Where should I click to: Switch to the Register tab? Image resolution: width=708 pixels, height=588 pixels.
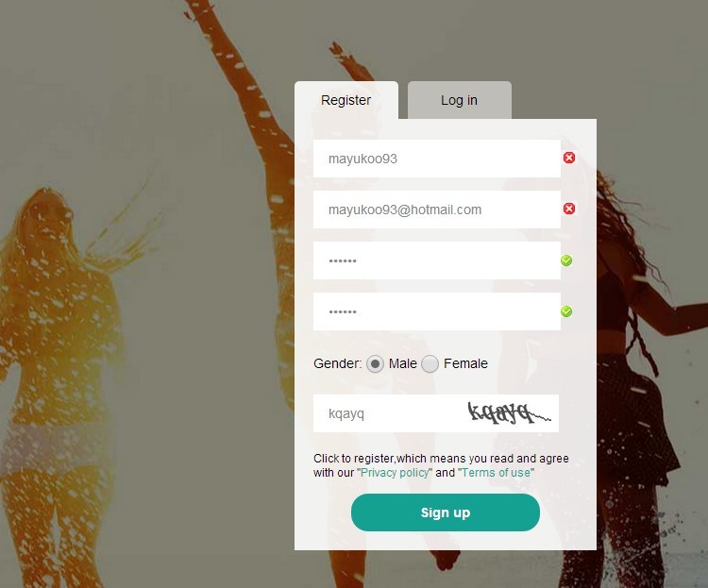(x=346, y=100)
